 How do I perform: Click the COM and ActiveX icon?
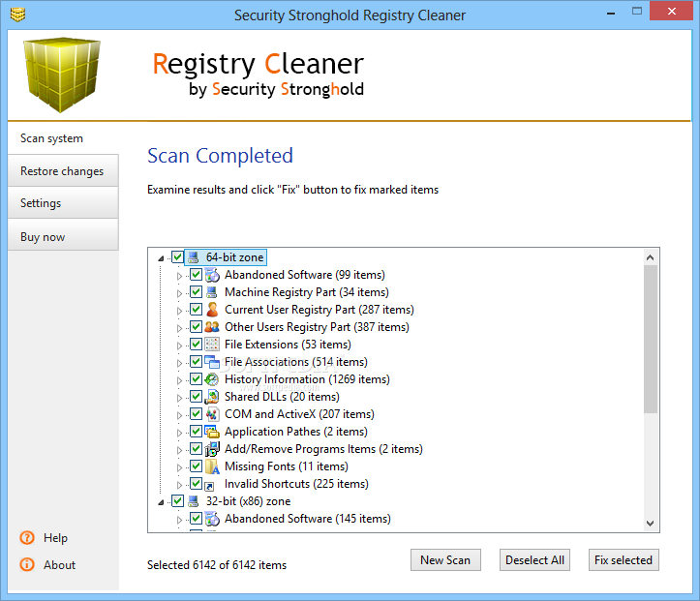(x=212, y=414)
